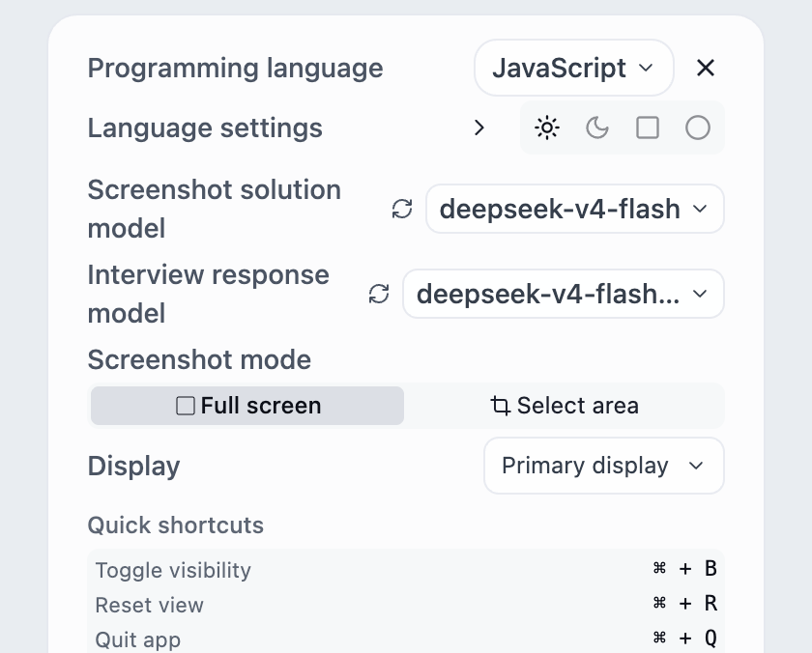The width and height of the screenshot is (812, 653).
Task: Open the JavaScript programming language dropdown
Action: coord(574,68)
